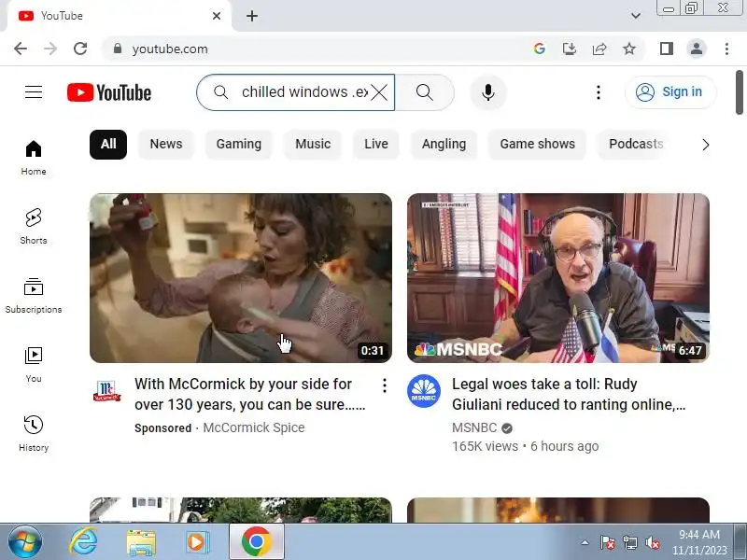Click the search magnifier button
This screenshot has height=560, width=747.
point(425,92)
